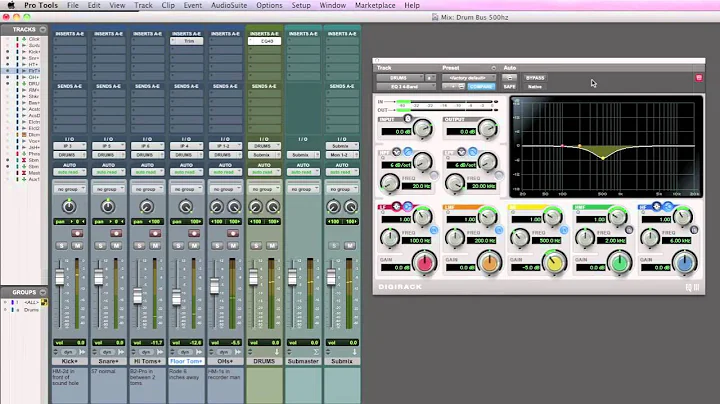Record-arm the Kick+ track

pyautogui.click(x=77, y=233)
